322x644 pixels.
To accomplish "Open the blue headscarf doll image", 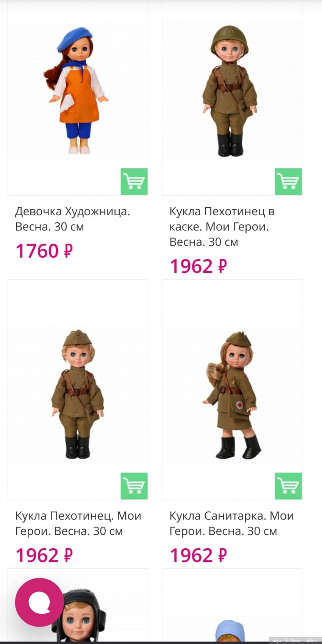I will [232, 624].
